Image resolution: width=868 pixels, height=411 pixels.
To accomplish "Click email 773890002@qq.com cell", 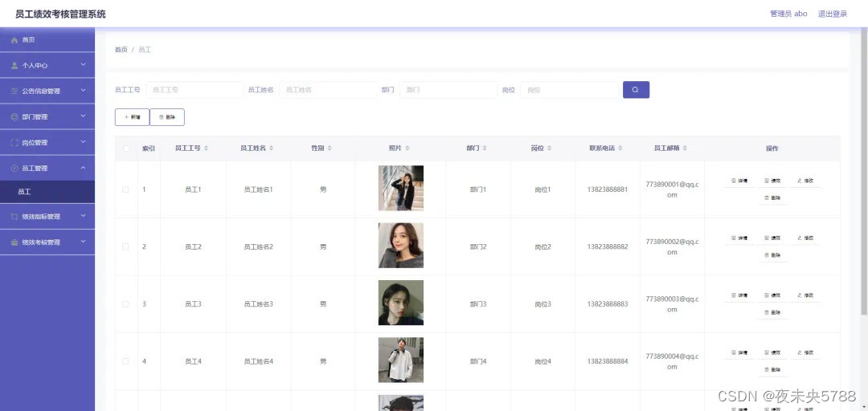I will click(x=672, y=246).
